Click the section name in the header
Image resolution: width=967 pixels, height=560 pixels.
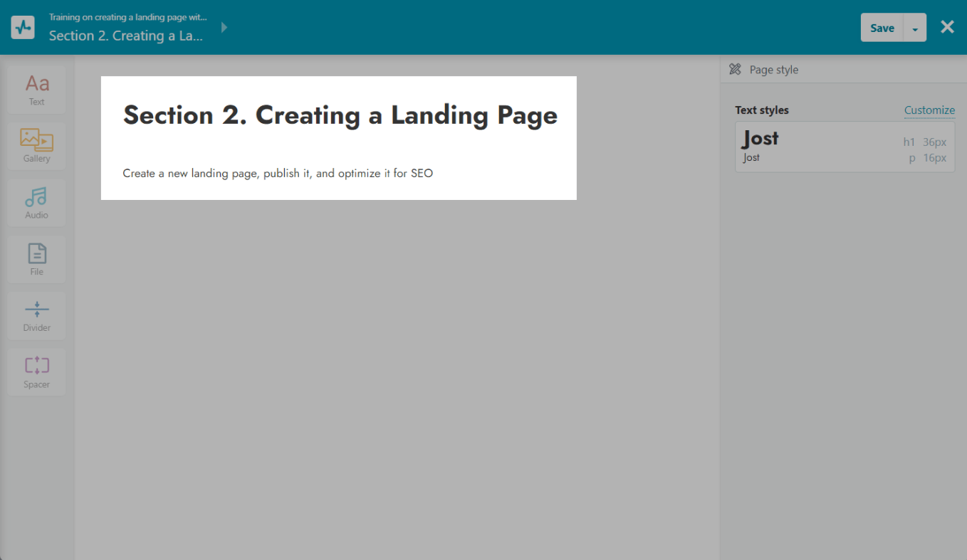(126, 36)
